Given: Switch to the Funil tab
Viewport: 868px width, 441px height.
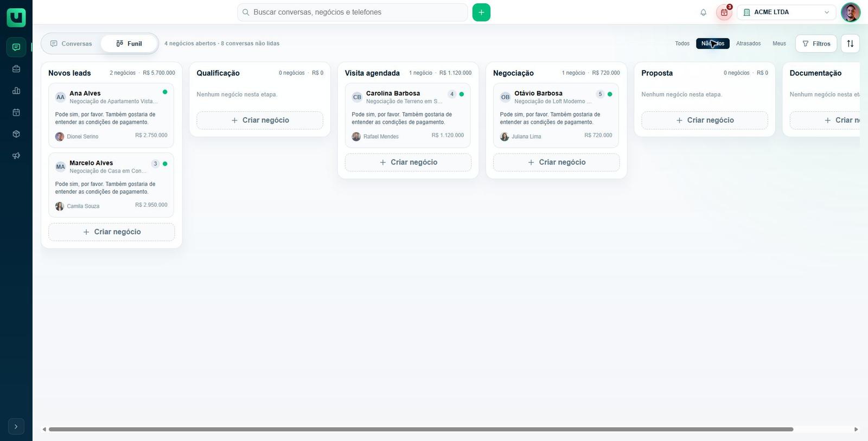Looking at the screenshot, I should [129, 43].
